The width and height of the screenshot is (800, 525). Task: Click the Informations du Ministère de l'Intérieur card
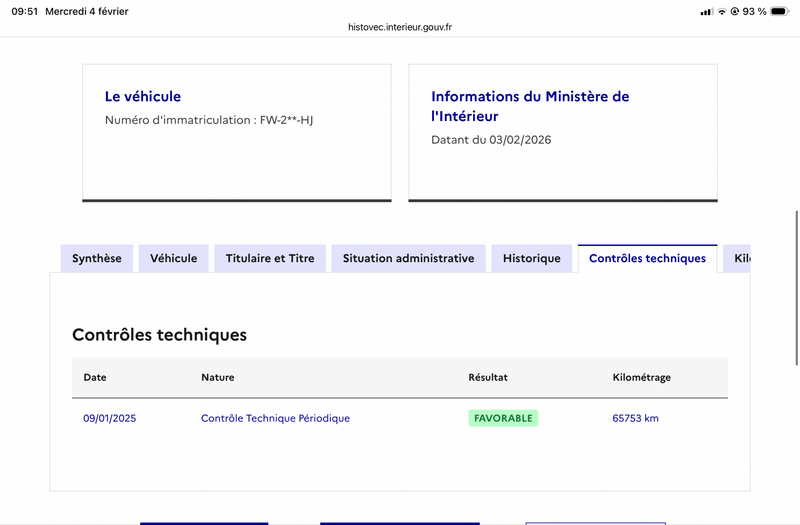tap(562, 132)
